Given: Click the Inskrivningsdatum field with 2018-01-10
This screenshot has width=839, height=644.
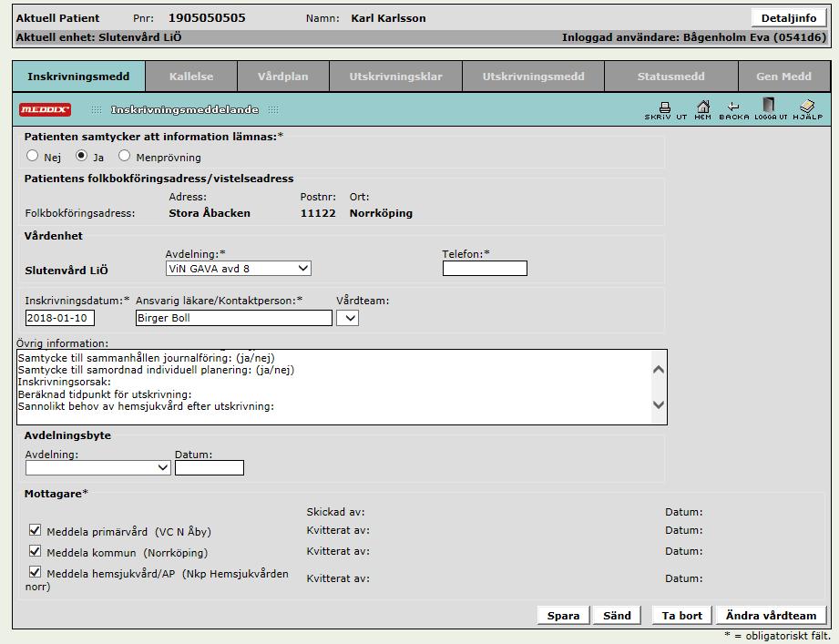Looking at the screenshot, I should pos(60,318).
